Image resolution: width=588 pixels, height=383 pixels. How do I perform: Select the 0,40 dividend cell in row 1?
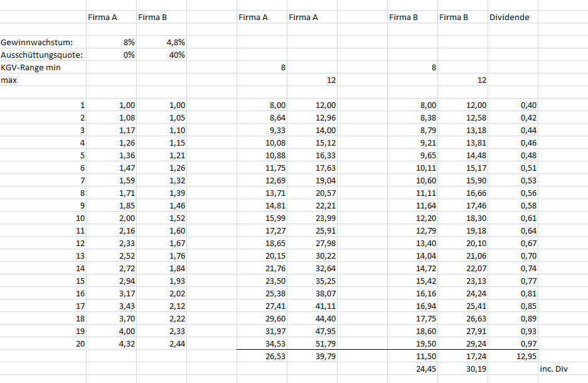[x=513, y=105]
